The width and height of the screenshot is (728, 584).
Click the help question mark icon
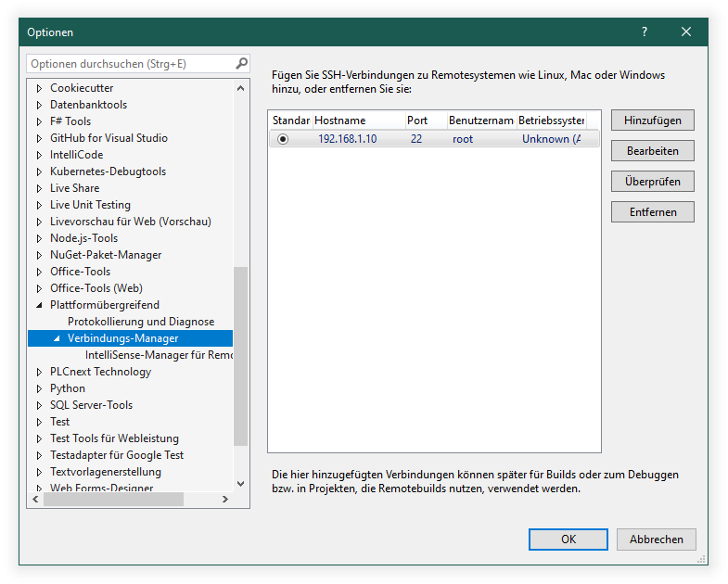pos(645,32)
